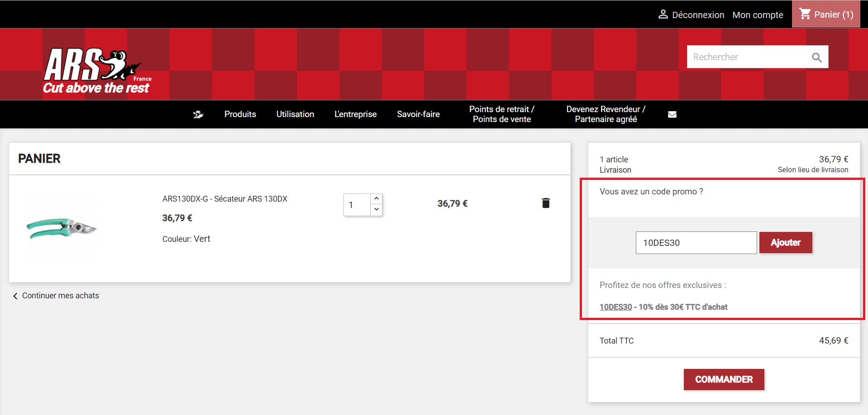Open the L'entreprise menu
868x415 pixels.
[355, 114]
